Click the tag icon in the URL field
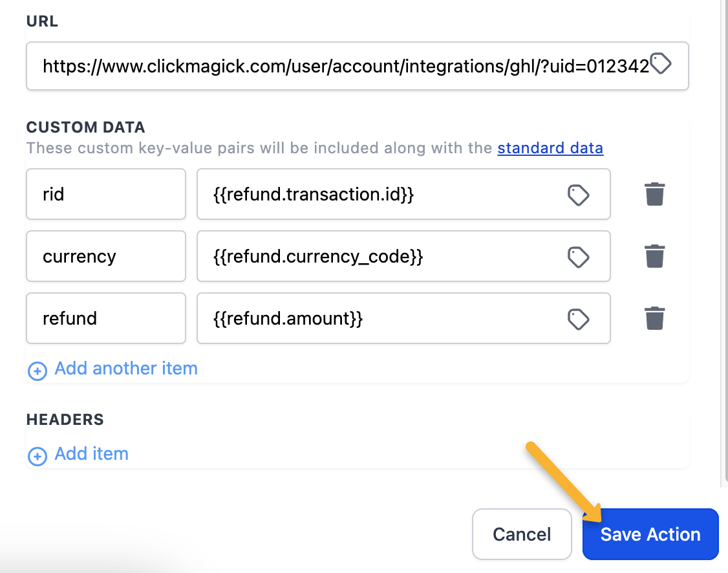The height and width of the screenshot is (573, 728). [661, 64]
